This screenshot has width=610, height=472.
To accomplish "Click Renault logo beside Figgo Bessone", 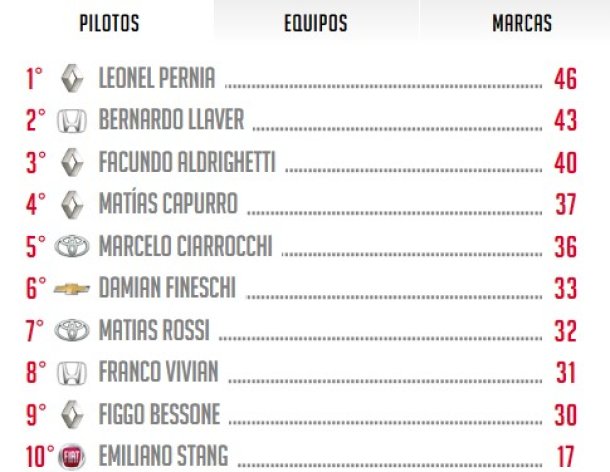I will point(72,414).
